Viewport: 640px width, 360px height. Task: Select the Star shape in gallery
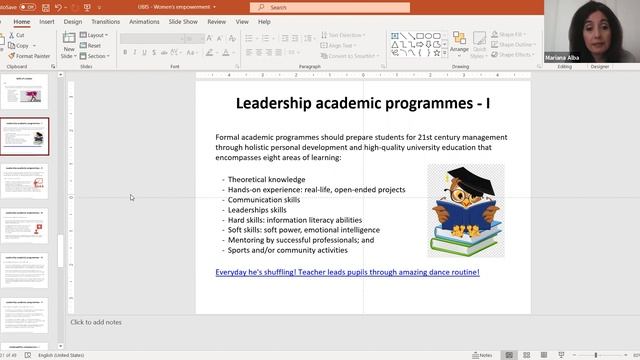(437, 53)
